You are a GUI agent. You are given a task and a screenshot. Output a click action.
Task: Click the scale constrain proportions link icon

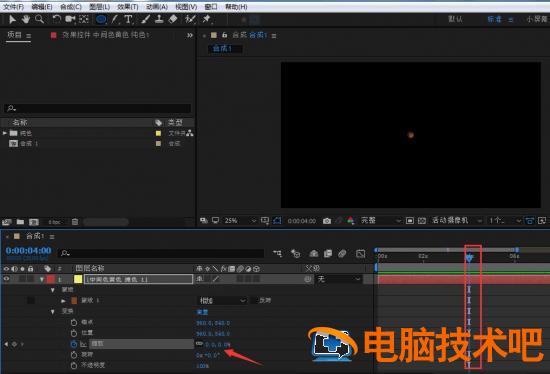pyautogui.click(x=199, y=343)
